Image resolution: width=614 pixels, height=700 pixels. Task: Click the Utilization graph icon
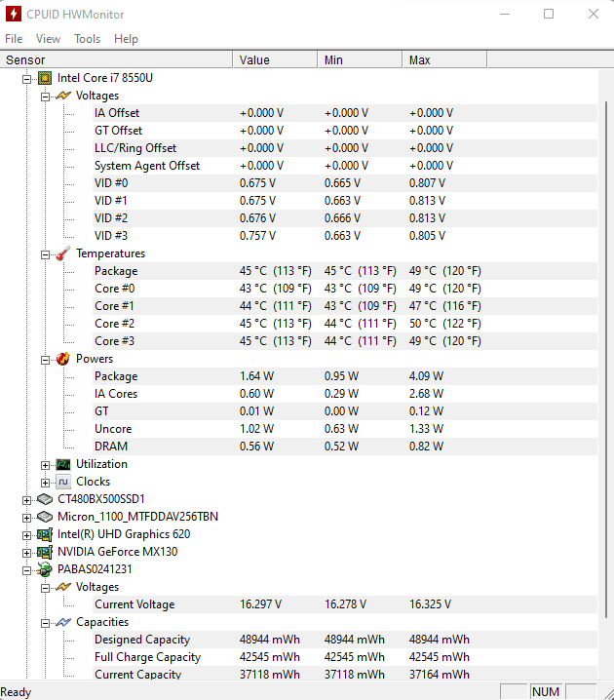click(63, 464)
